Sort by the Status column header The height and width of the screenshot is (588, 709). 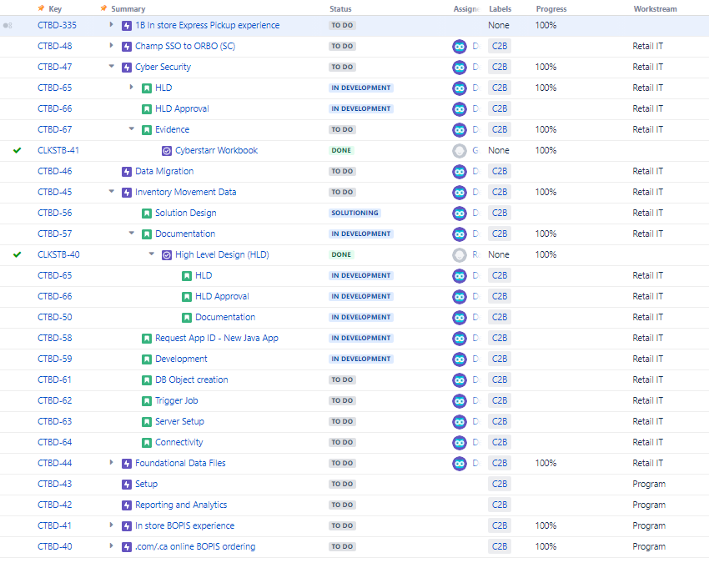coord(340,8)
